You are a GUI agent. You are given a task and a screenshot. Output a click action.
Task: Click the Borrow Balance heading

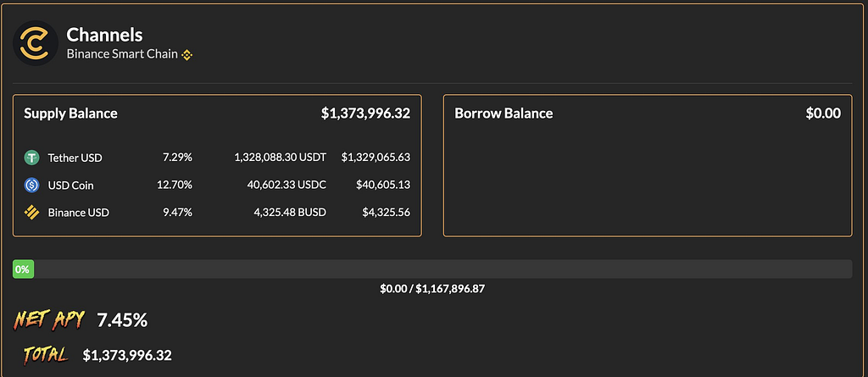point(504,114)
